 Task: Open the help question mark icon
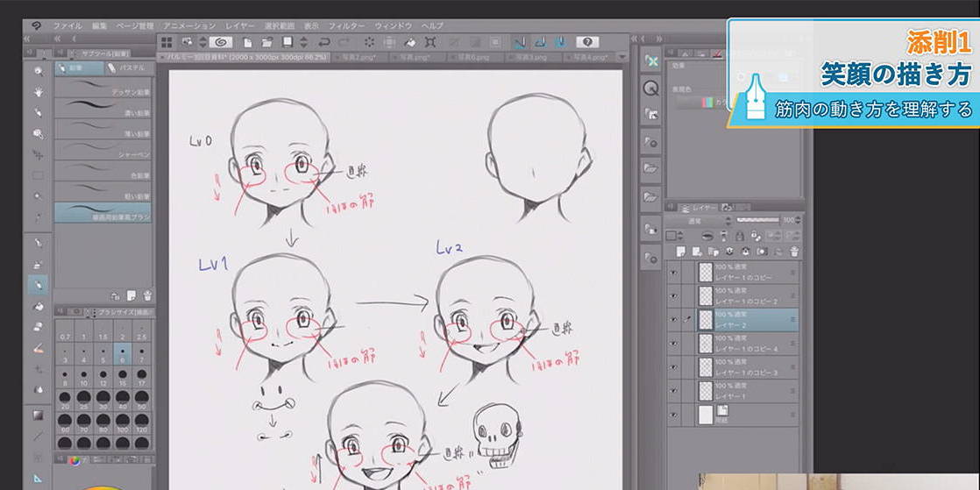pyautogui.click(x=587, y=42)
